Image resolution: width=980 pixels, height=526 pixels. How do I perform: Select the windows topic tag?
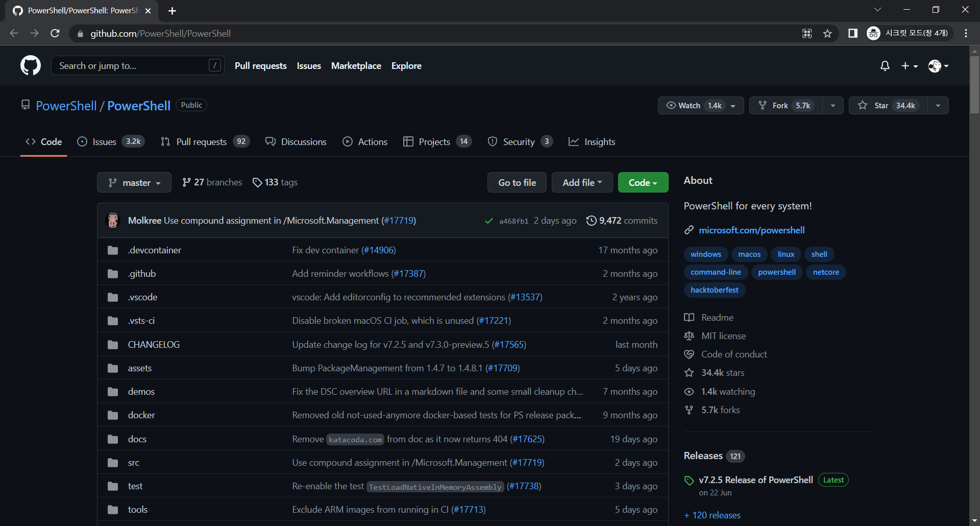point(706,254)
